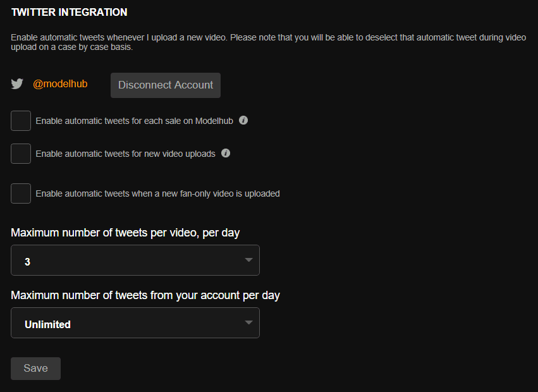Enable automatic tweets for each Modelhub sale checkbox
538x392 pixels.
coord(21,121)
